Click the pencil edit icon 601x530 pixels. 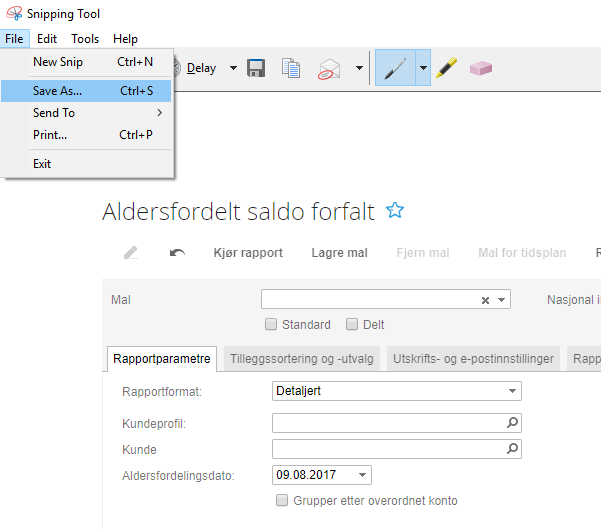tap(131, 253)
